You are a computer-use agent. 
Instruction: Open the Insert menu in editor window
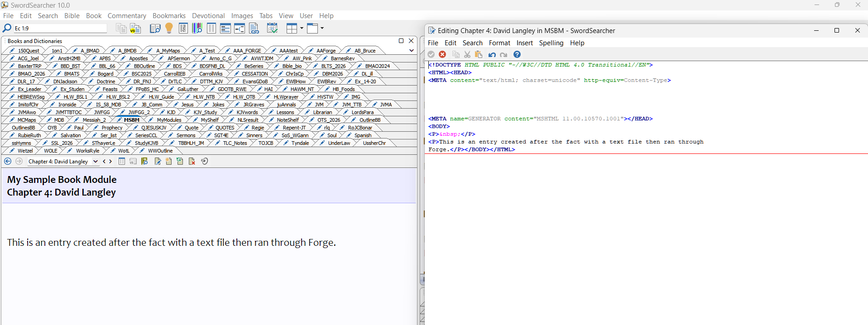pos(525,43)
